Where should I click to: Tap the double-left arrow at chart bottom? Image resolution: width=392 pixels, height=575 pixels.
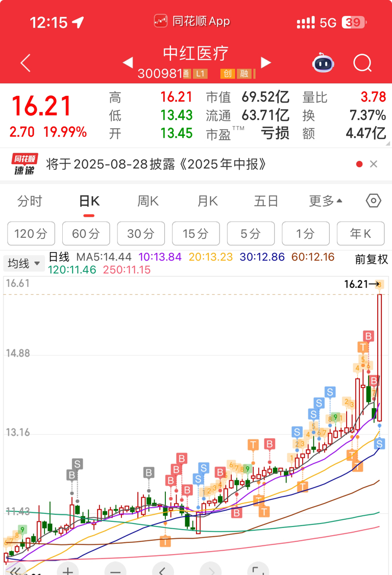coord(15,570)
